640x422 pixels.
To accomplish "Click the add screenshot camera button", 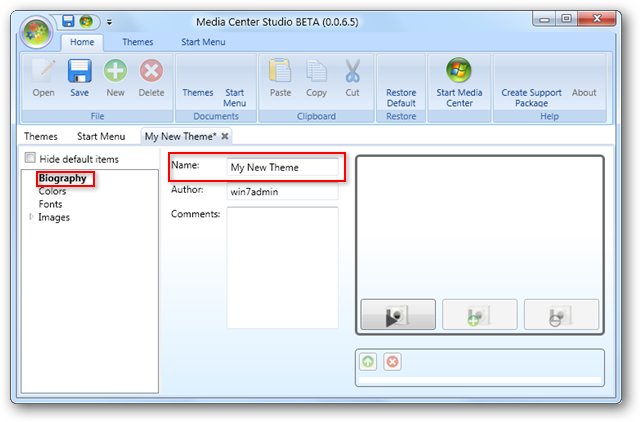I will (480, 314).
